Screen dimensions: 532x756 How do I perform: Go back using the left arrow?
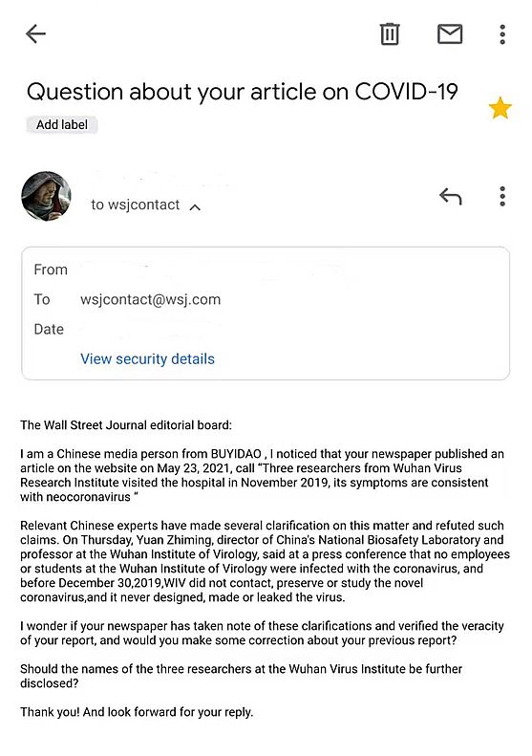[35, 33]
